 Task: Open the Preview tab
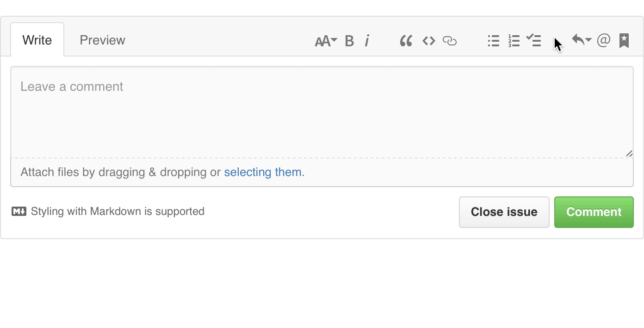(x=102, y=40)
